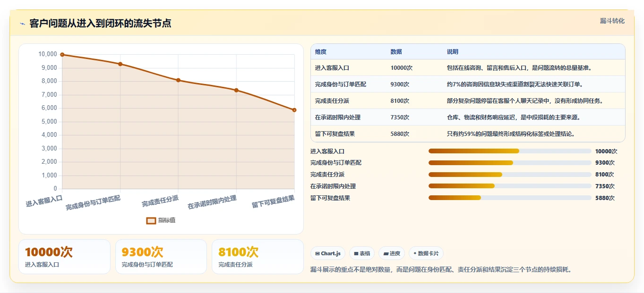Viewport: 644px width, 293px height.
Task: Click the 指标值 legend label text
Action: click(x=167, y=220)
